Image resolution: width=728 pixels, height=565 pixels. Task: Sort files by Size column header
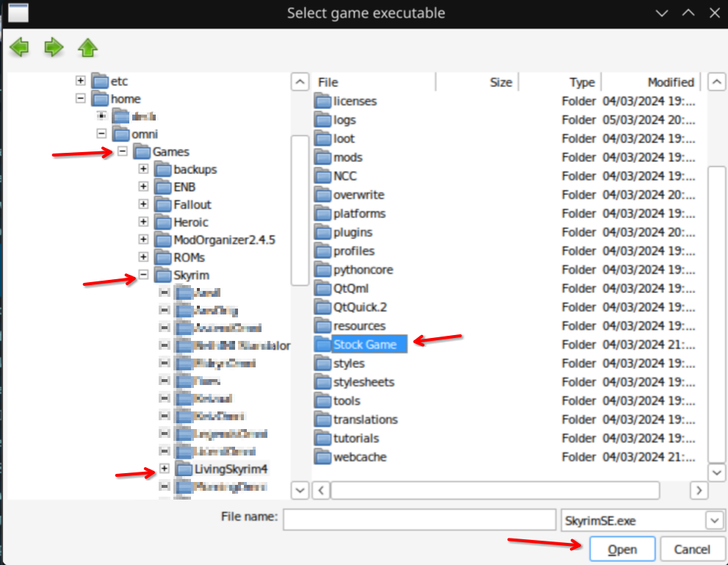(x=500, y=82)
